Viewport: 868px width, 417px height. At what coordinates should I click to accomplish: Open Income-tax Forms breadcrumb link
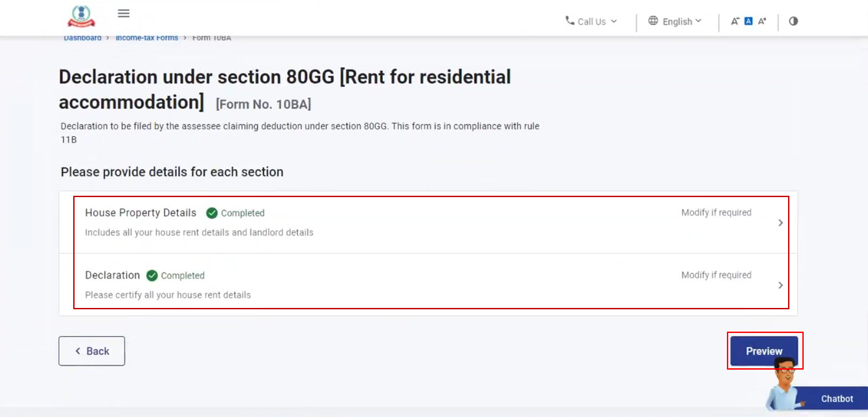[147, 38]
